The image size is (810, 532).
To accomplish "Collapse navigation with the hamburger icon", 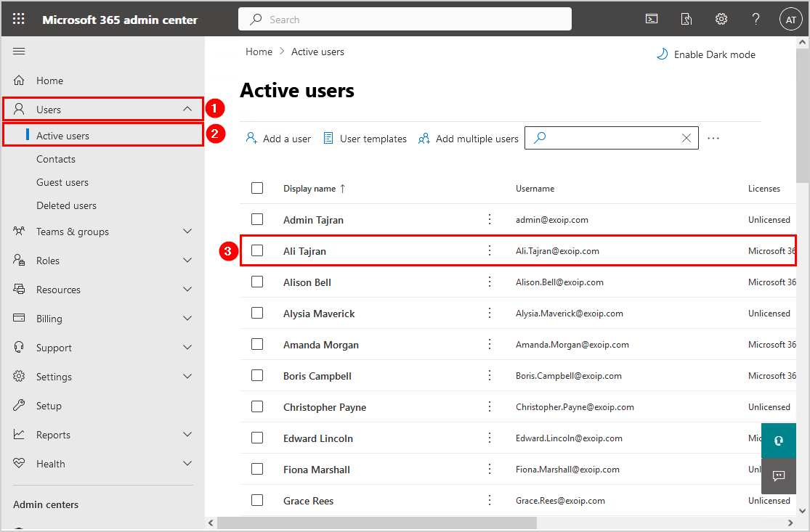I will [20, 51].
